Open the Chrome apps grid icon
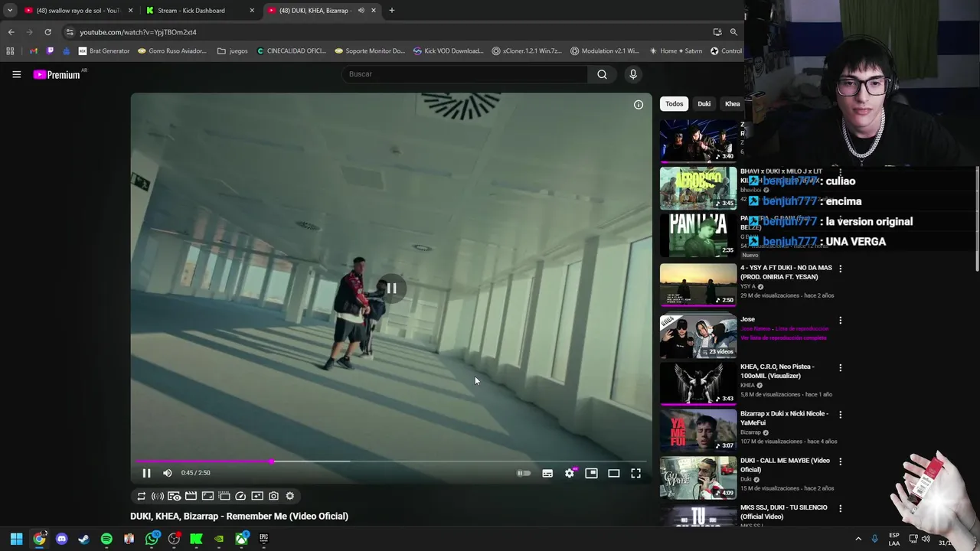This screenshot has height=551, width=980. click(10, 51)
